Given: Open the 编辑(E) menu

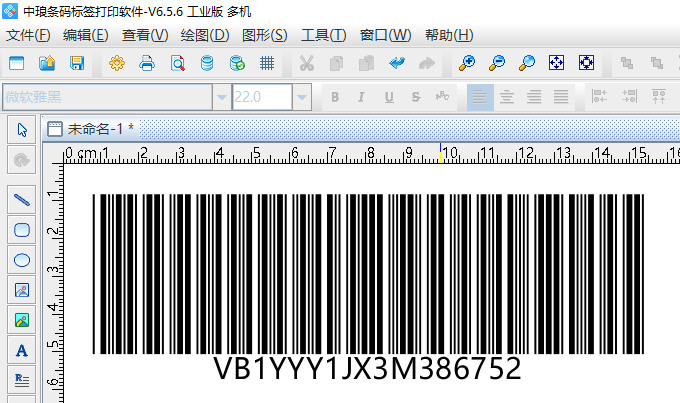Looking at the screenshot, I should (85, 35).
